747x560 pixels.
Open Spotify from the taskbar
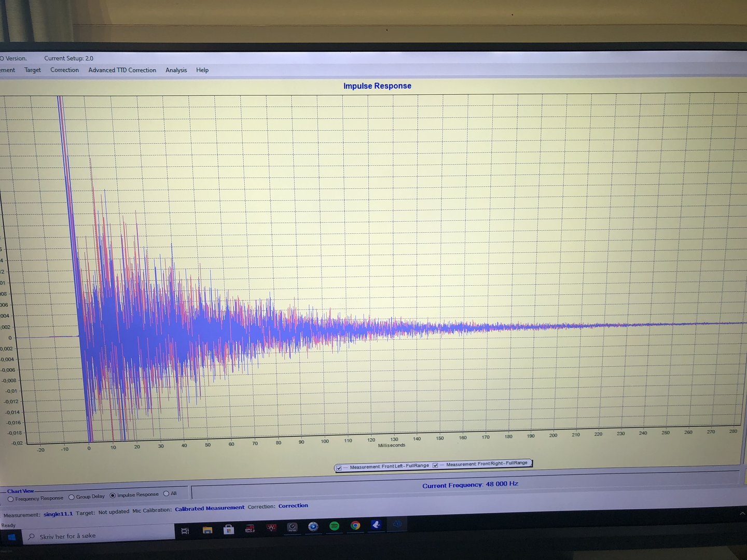click(334, 526)
